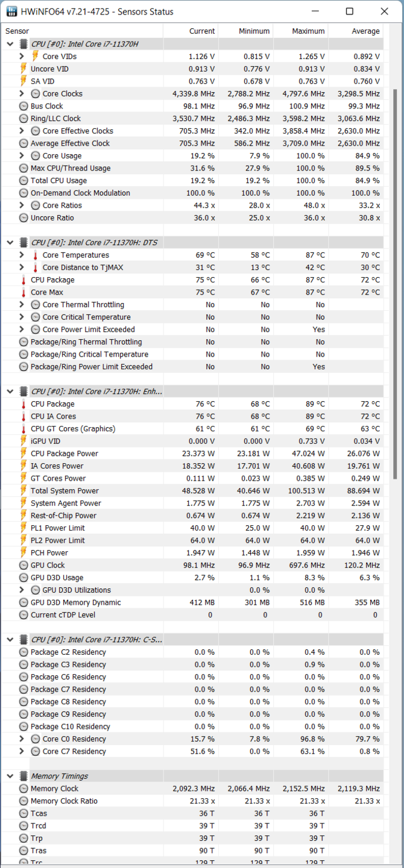This screenshot has width=404, height=868.
Task: Click the CPU IA Cores thermometer icon
Action: pyautogui.click(x=24, y=416)
